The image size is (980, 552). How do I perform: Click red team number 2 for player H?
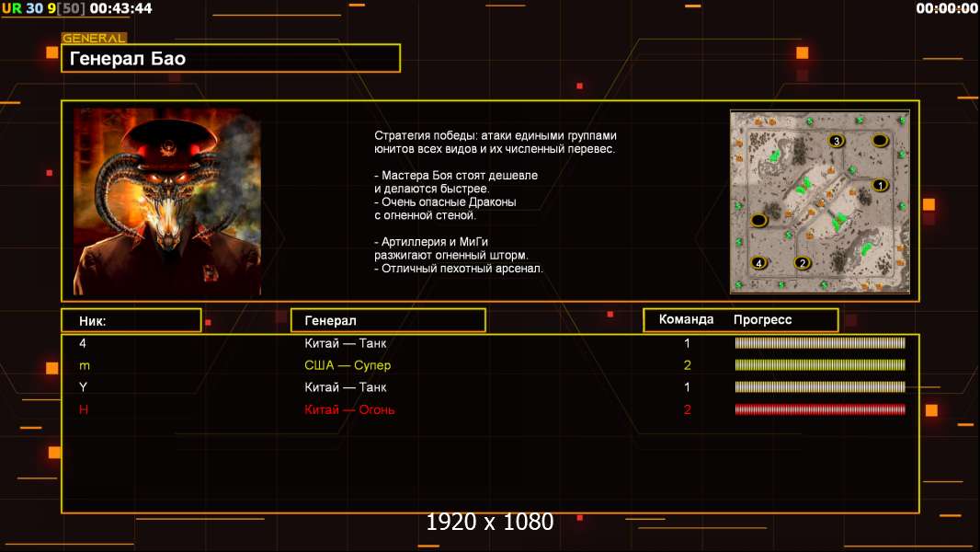pyautogui.click(x=687, y=409)
